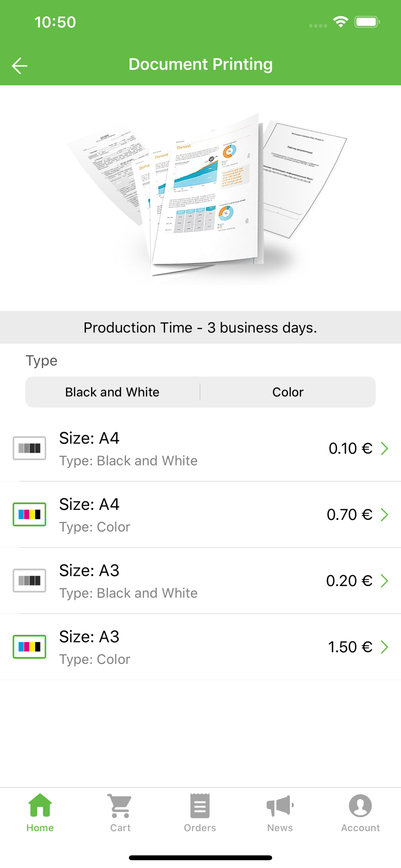This screenshot has height=868, width=401.
Task: Expand the chevron next to 1.50 € price
Action: 385,647
